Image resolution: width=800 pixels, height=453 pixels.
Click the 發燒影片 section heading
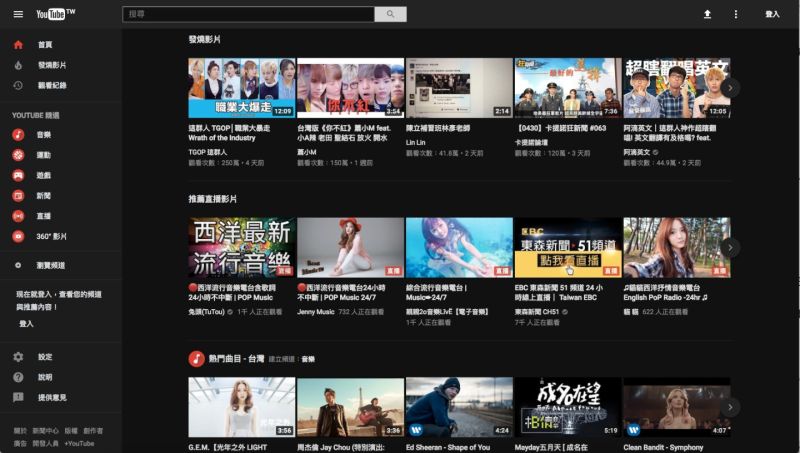click(x=205, y=39)
